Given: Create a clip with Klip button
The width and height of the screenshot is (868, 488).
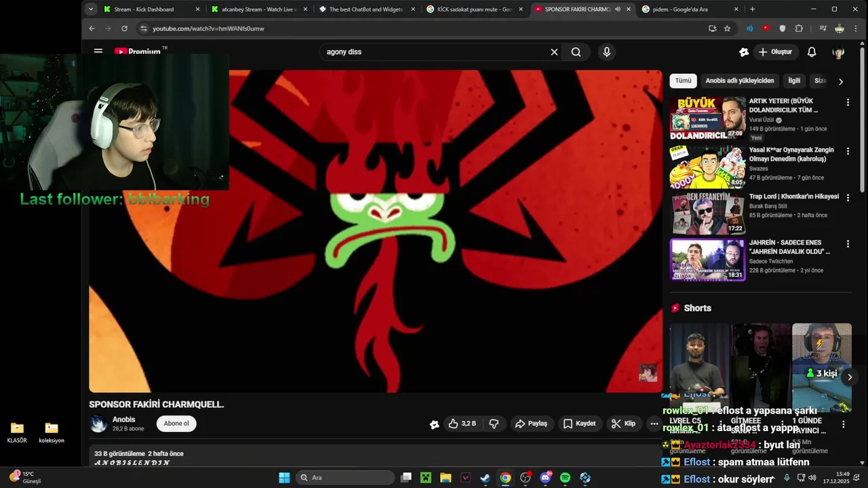Looking at the screenshot, I should pos(623,424).
